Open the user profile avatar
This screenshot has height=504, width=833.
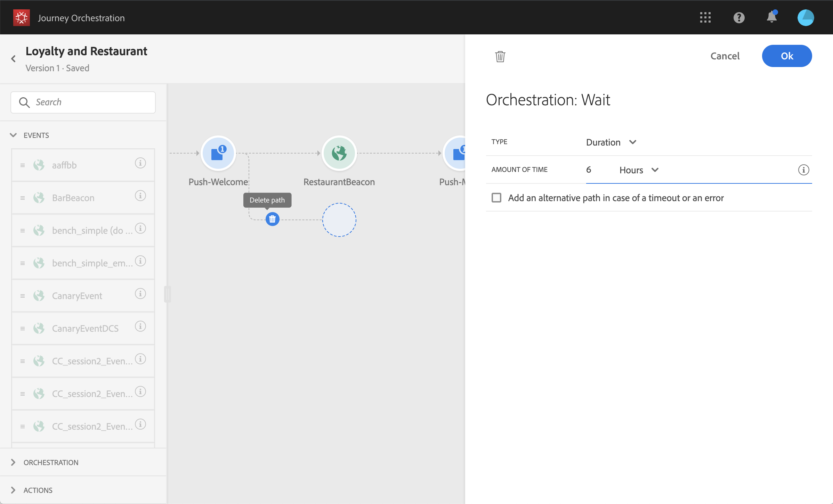coord(805,17)
